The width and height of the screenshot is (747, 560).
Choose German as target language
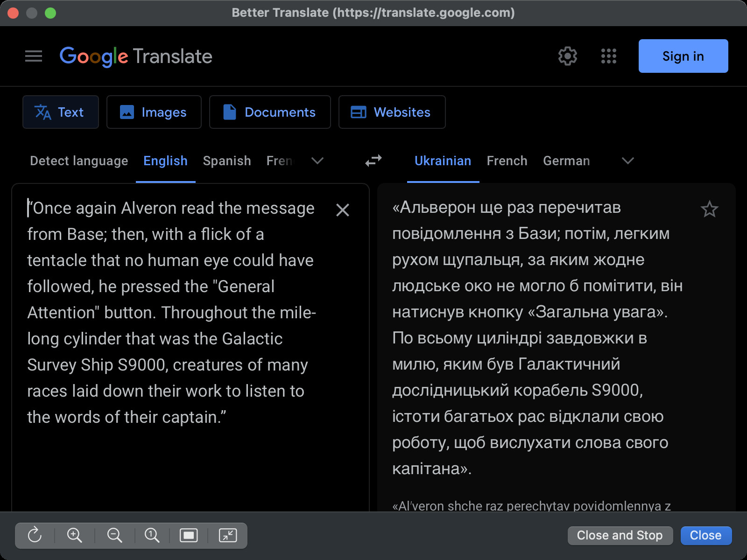pyautogui.click(x=566, y=161)
